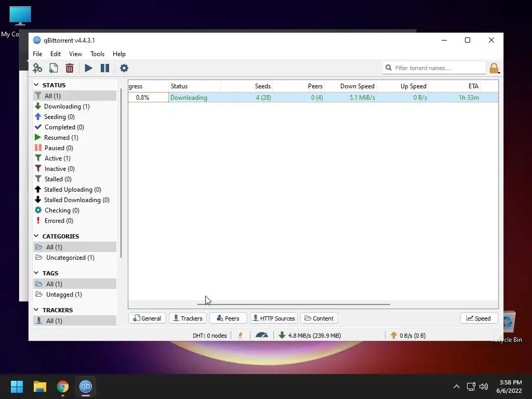Collapse the STATUS section

(x=37, y=85)
